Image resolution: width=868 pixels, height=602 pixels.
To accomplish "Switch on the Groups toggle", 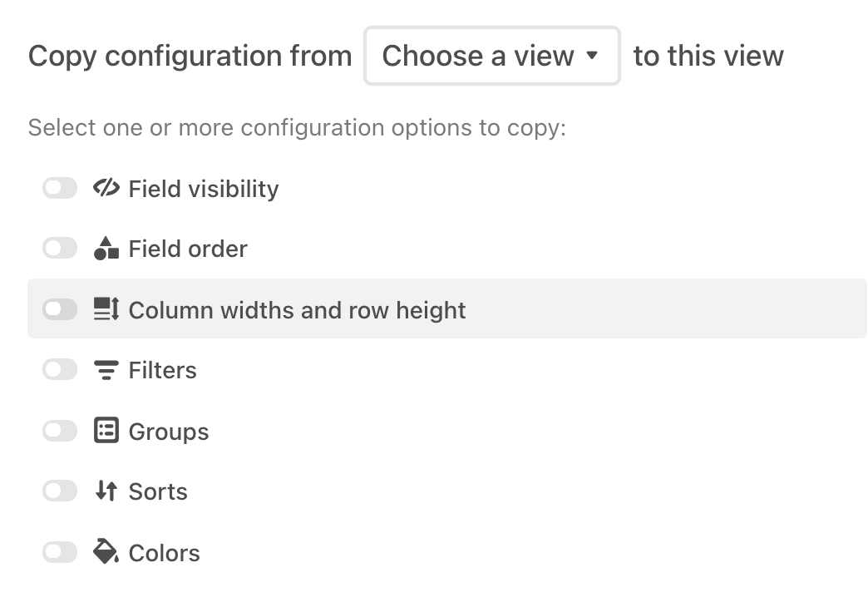I will pos(60,431).
